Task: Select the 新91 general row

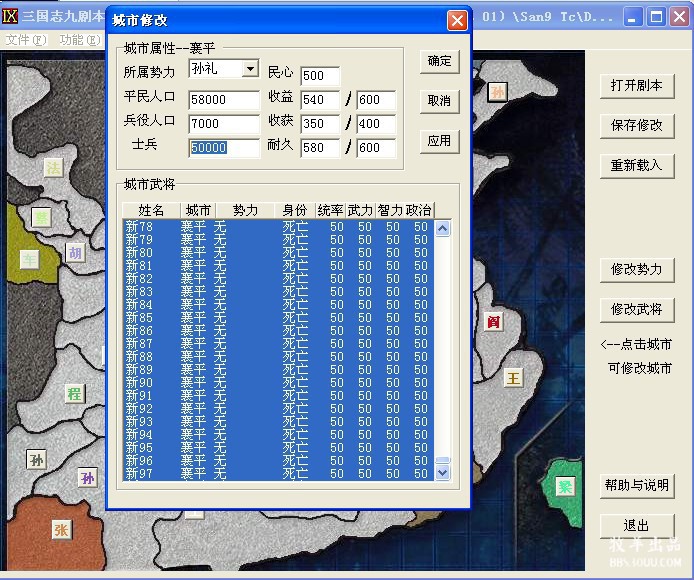Action: coord(278,396)
